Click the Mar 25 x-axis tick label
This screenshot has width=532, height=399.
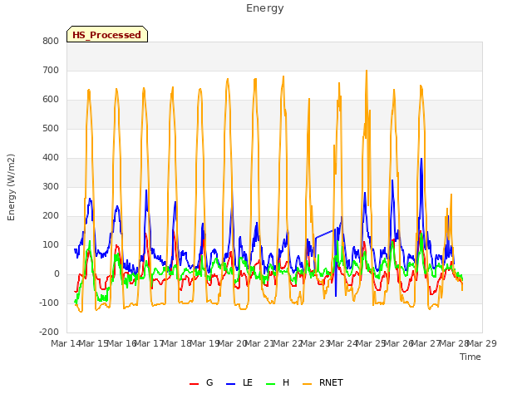coord(372,343)
